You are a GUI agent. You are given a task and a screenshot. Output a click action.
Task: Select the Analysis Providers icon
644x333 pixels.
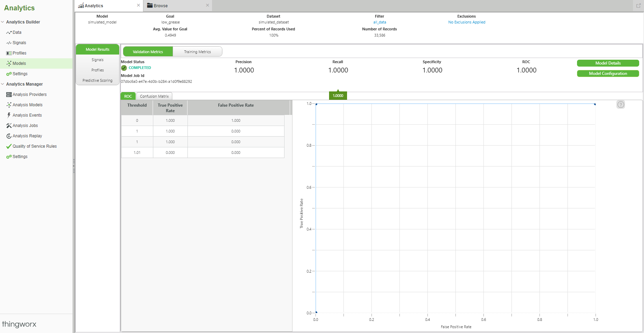9,94
